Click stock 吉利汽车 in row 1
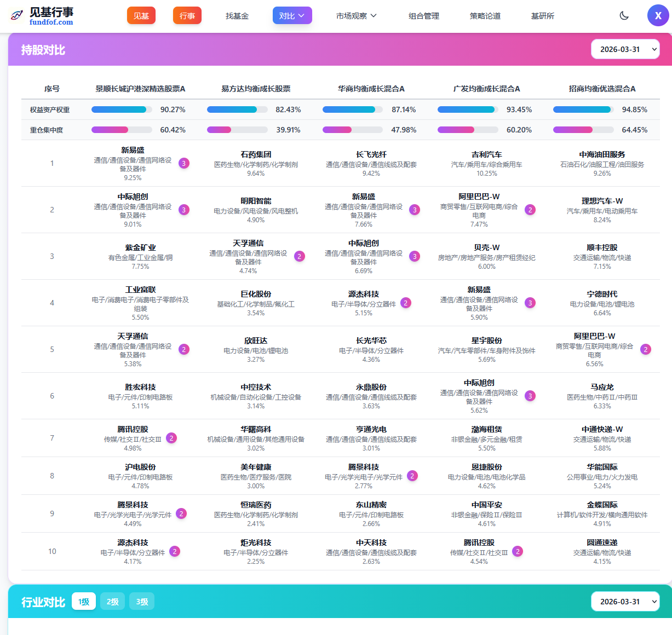This screenshot has width=672, height=635. [x=487, y=154]
